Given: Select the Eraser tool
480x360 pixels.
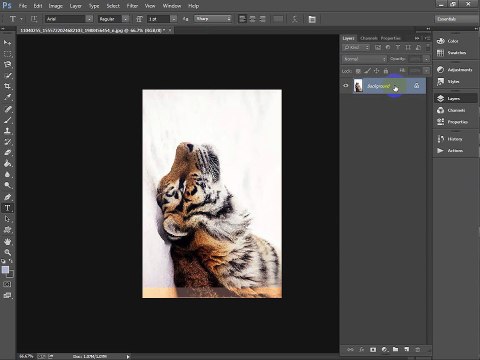Looking at the screenshot, I should click(7, 153).
